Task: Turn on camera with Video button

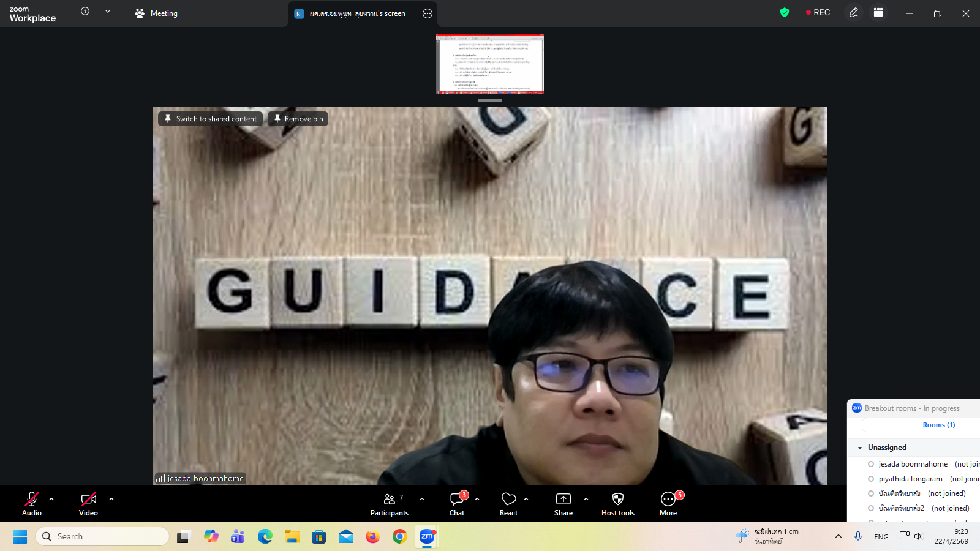Action: (x=89, y=504)
